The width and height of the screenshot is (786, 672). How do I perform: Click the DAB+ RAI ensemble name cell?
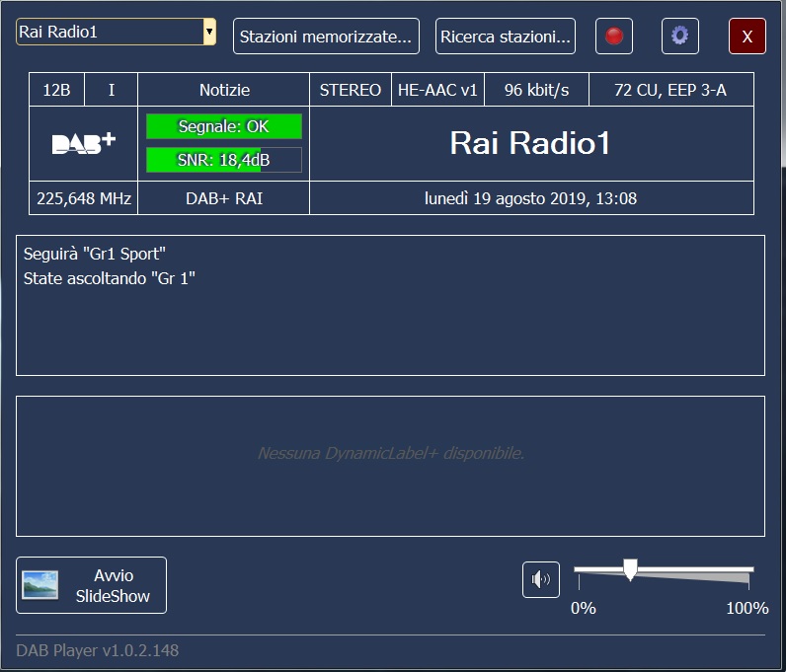(224, 198)
